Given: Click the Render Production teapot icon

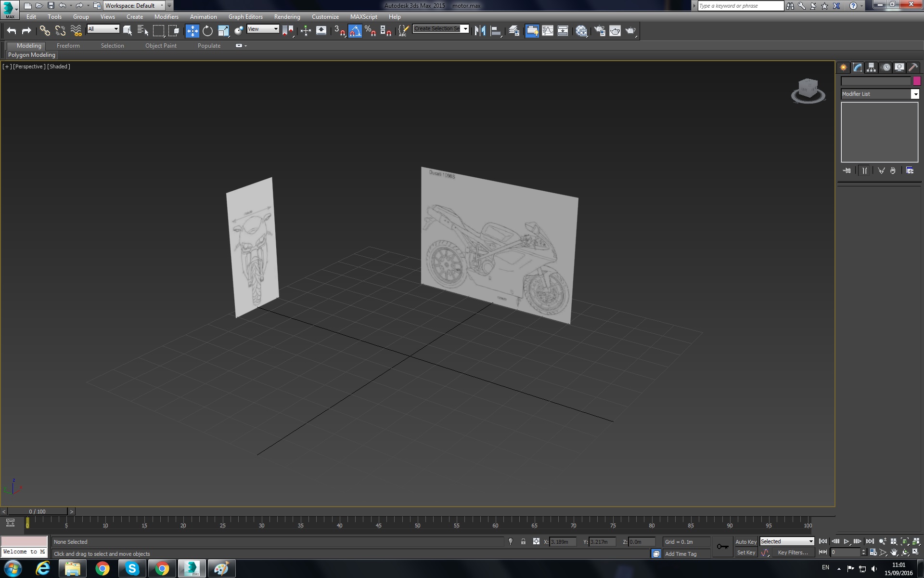Looking at the screenshot, I should tap(630, 31).
